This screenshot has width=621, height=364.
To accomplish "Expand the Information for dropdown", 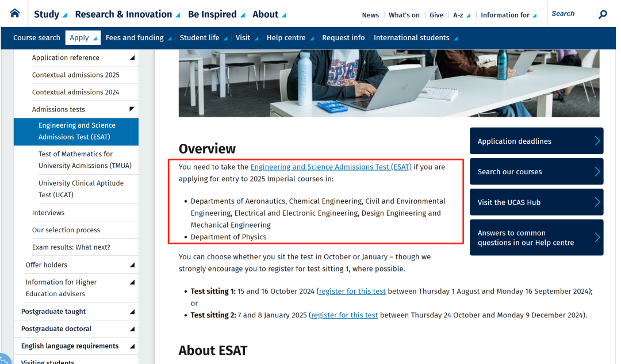I will click(x=508, y=15).
